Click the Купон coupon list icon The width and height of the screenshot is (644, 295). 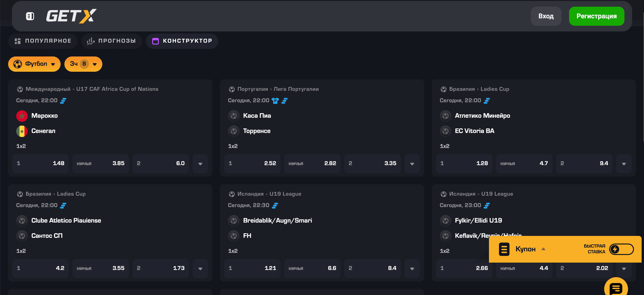(x=504, y=249)
